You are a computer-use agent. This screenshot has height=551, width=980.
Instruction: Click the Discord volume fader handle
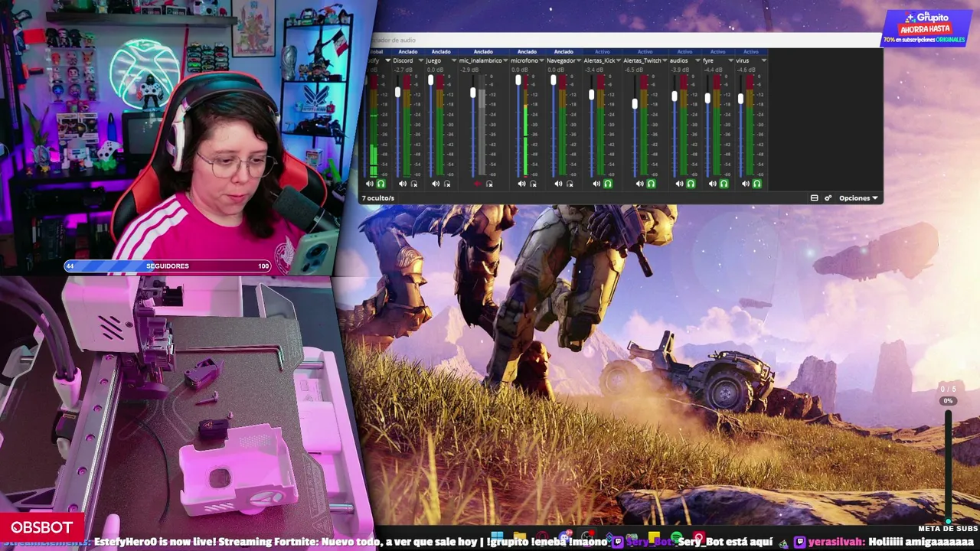click(x=397, y=93)
